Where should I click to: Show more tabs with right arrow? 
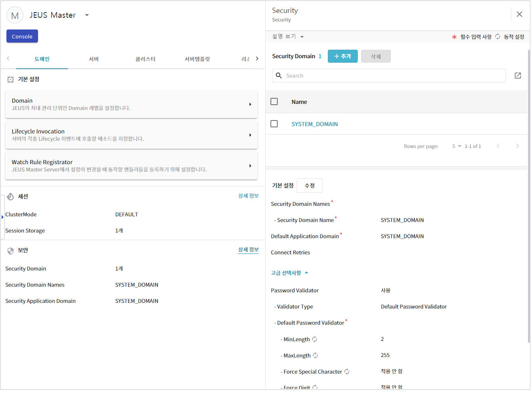point(257,59)
